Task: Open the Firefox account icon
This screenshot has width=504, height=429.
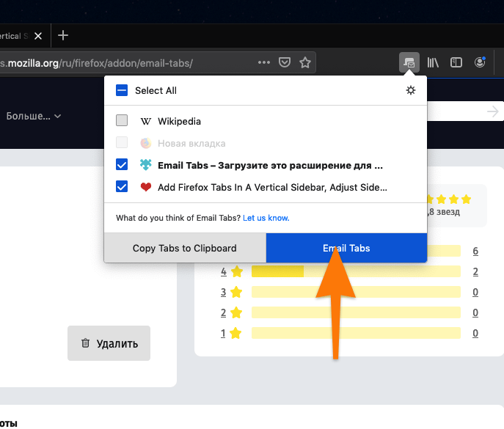Action: pyautogui.click(x=480, y=62)
